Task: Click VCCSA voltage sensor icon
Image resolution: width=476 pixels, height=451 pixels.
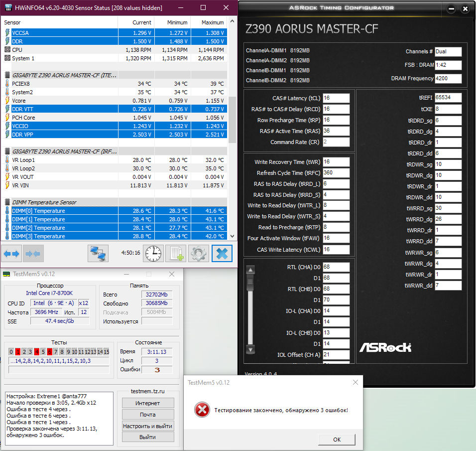Action: (x=7, y=32)
